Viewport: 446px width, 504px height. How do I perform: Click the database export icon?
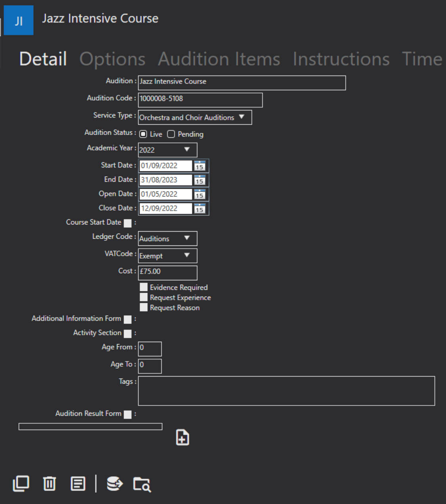[114, 483]
